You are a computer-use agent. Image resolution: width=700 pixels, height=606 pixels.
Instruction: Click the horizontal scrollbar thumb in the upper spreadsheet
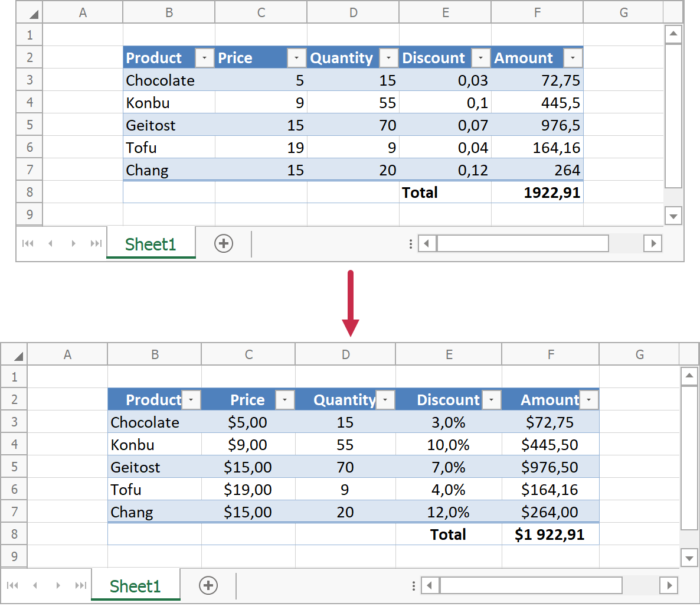[x=522, y=243]
